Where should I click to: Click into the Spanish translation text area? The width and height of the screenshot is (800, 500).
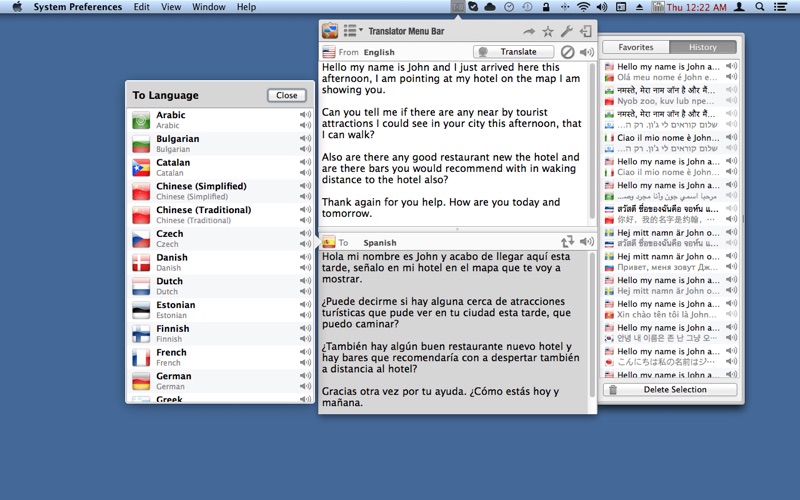pos(454,332)
